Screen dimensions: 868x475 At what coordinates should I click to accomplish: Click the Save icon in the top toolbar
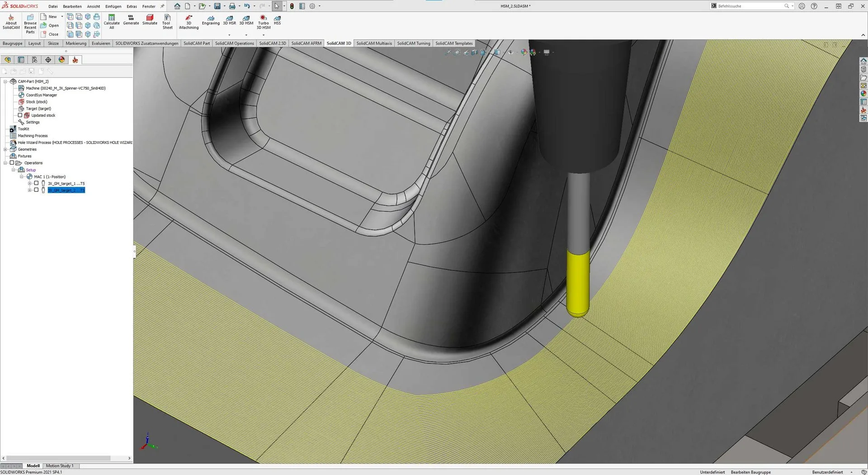tap(217, 6)
